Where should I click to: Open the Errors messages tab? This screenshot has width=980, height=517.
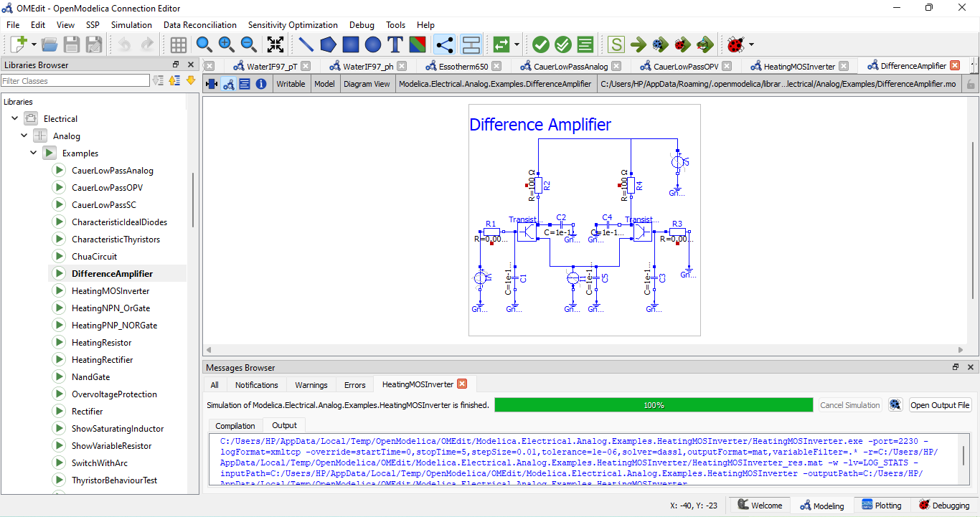pos(354,385)
